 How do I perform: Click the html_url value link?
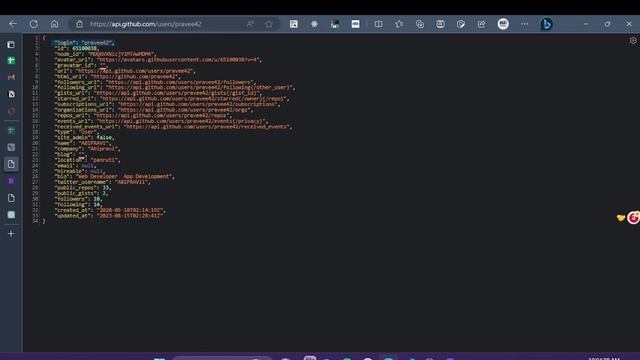(134, 76)
